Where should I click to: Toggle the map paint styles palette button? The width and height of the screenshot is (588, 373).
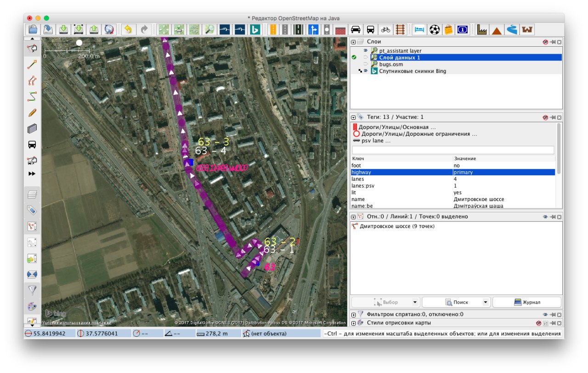32,306
